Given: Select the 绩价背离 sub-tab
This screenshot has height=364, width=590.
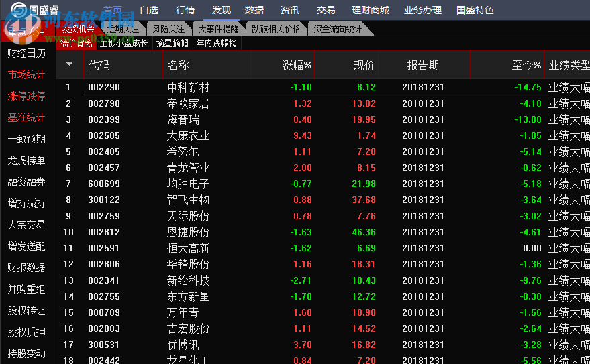Looking at the screenshot, I should point(77,43).
